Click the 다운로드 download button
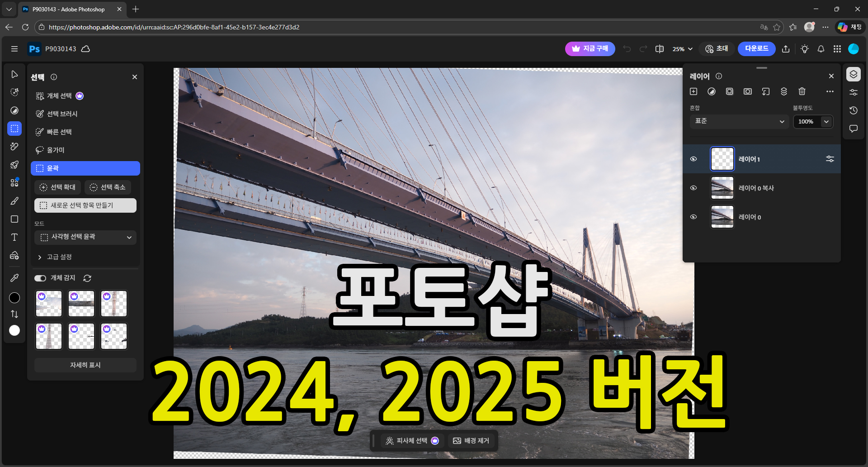The width and height of the screenshot is (868, 467). pyautogui.click(x=757, y=49)
